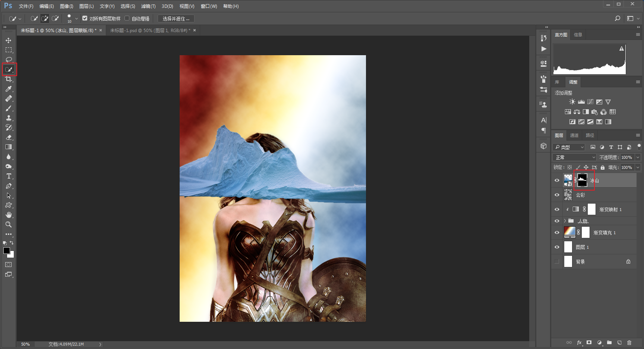Screen dimensions: 644x349
Task: Select the Zoom tool
Action: 9,224
